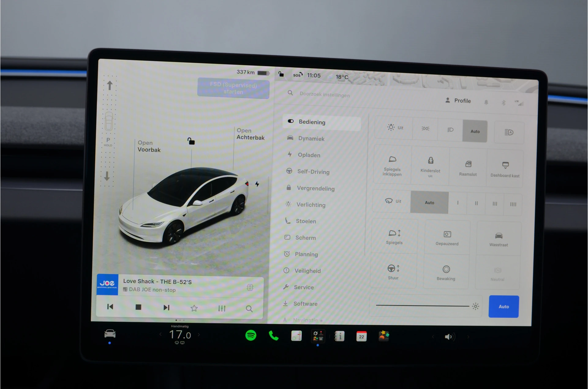Open the Profile selector

pos(458,100)
